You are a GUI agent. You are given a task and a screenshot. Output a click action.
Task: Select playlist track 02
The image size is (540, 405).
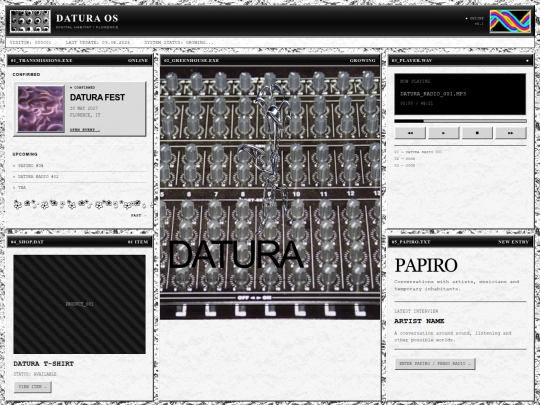[x=405, y=159]
